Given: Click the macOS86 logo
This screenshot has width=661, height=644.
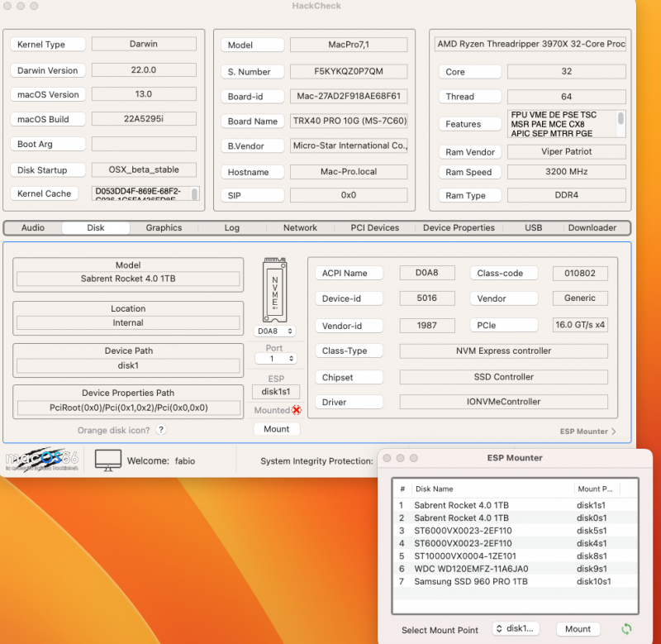Looking at the screenshot, I should 42,460.
